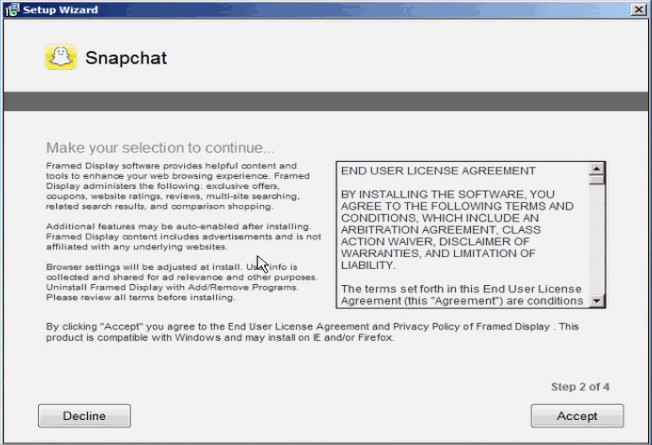Screen dimensions: 652x445
Task: Click the 'Framed Display software provides' paragraph
Action: 178,186
